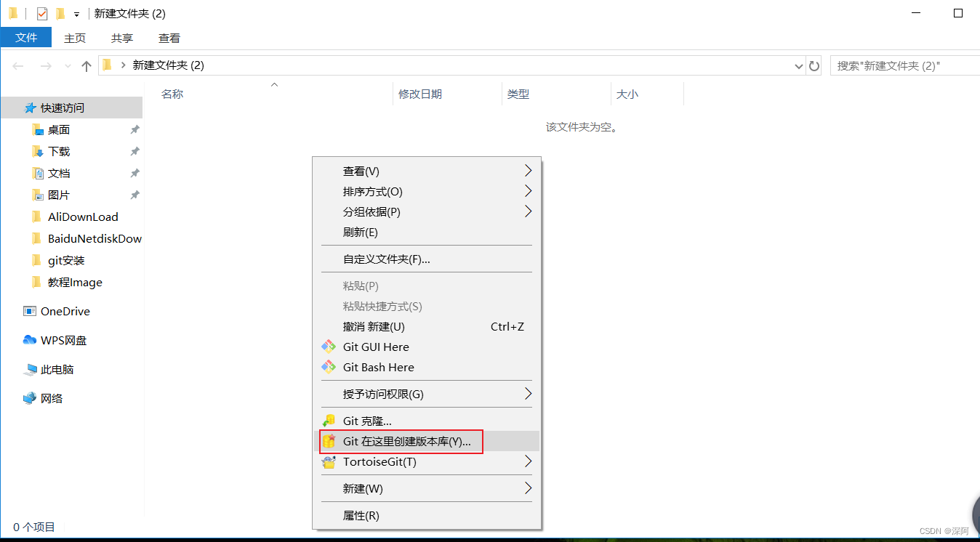
Task: Click the refresh button beside address bar
Action: pos(814,66)
